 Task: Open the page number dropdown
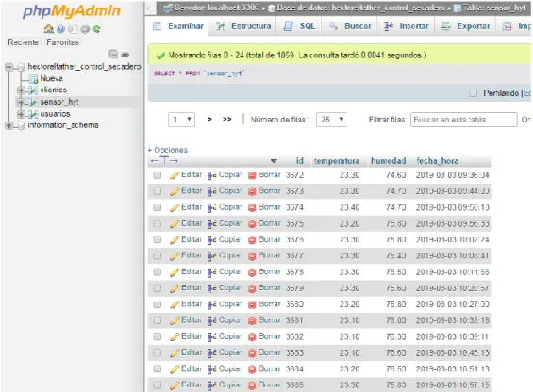click(181, 120)
